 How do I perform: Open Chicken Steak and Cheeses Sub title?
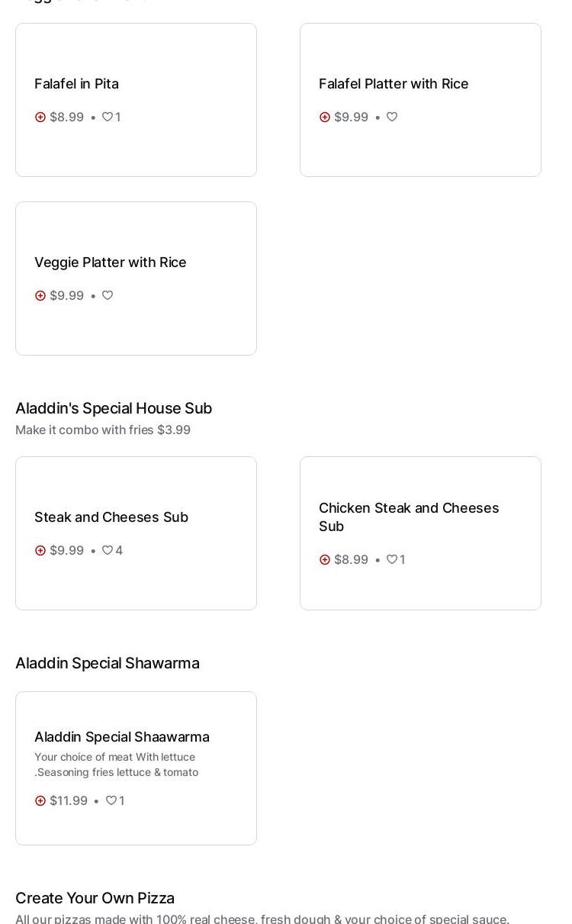click(x=409, y=517)
